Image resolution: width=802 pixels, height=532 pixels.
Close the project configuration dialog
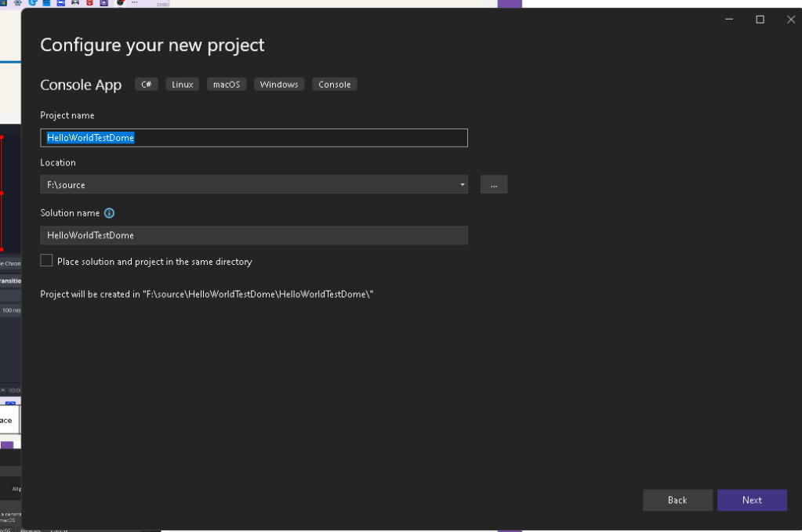[791, 20]
